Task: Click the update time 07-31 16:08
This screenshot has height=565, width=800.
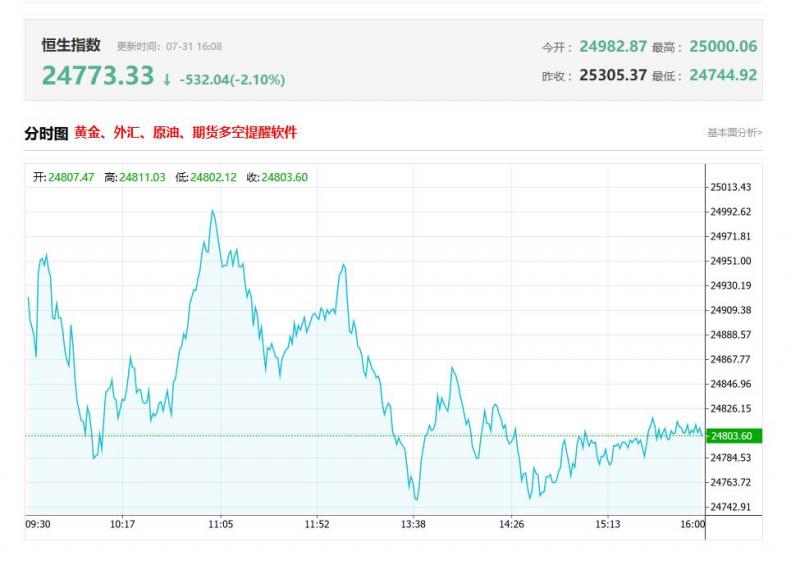Action: pyautogui.click(x=194, y=46)
